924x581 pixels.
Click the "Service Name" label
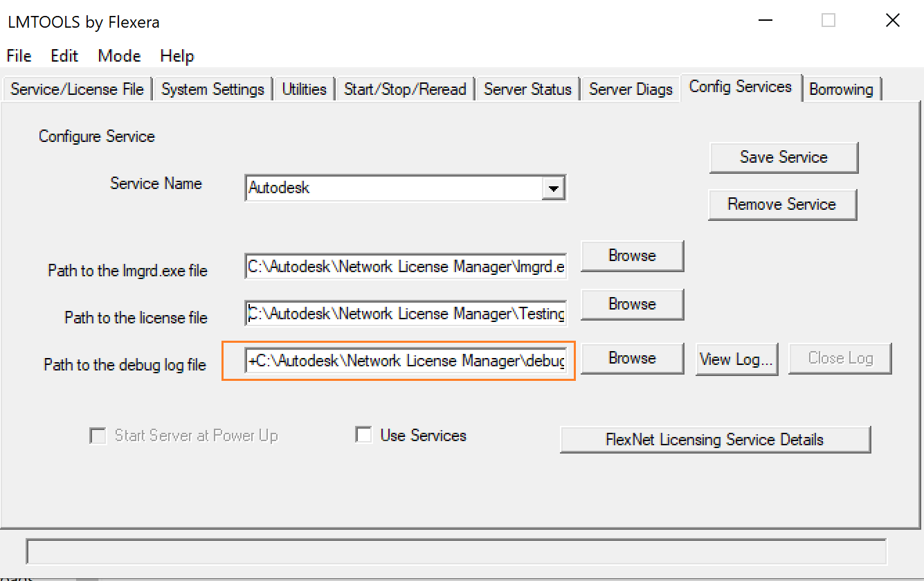(156, 184)
